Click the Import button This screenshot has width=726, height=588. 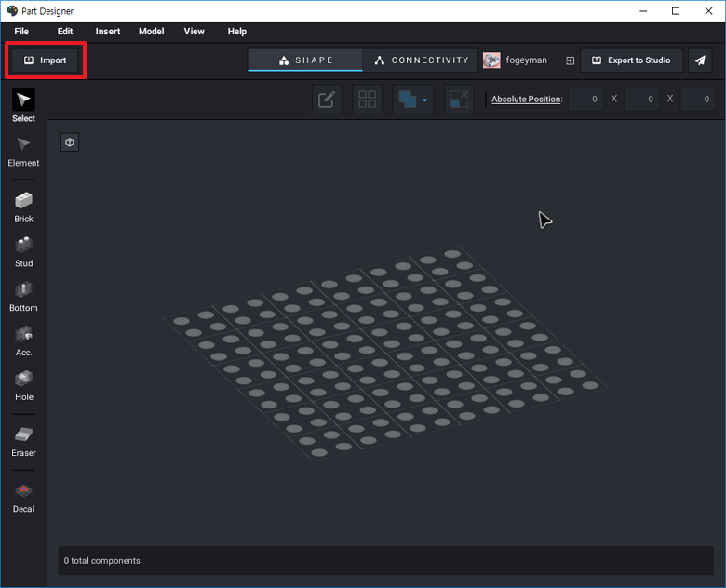(x=45, y=60)
